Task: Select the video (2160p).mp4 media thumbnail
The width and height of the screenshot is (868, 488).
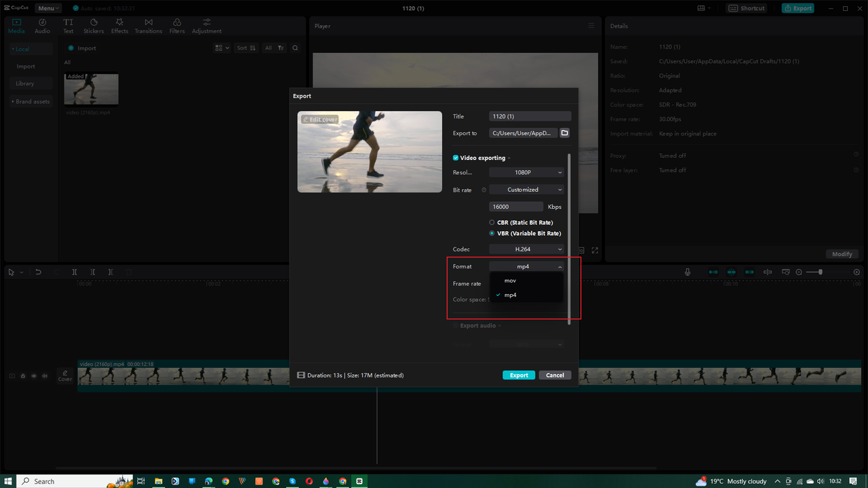Action: click(x=91, y=89)
